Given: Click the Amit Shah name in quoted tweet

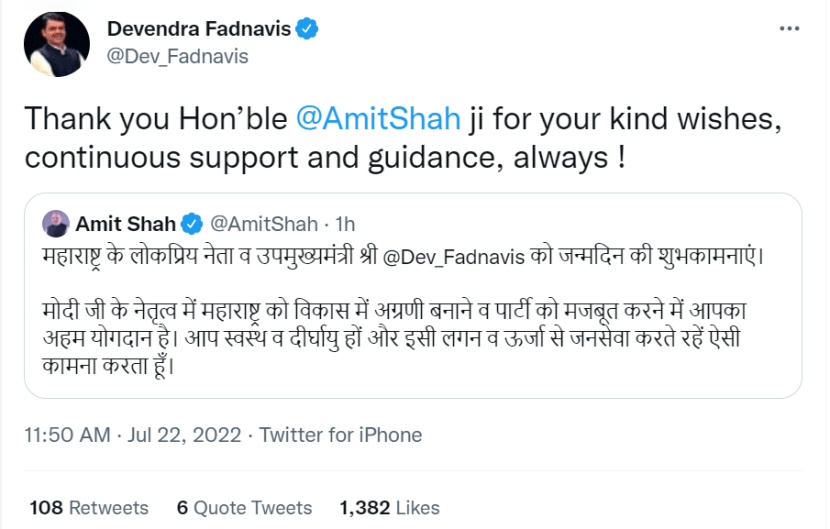Looking at the screenshot, I should [x=125, y=222].
